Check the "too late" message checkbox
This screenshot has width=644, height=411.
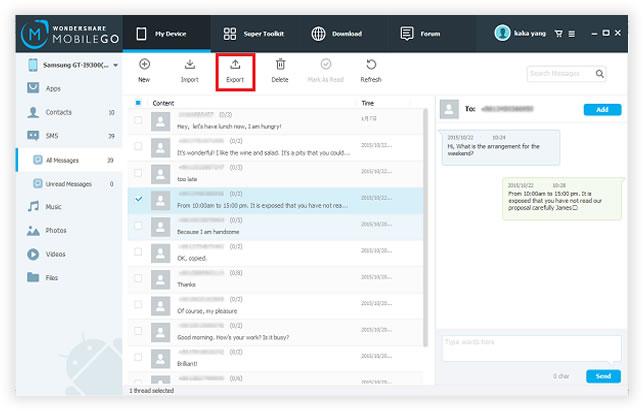138,173
